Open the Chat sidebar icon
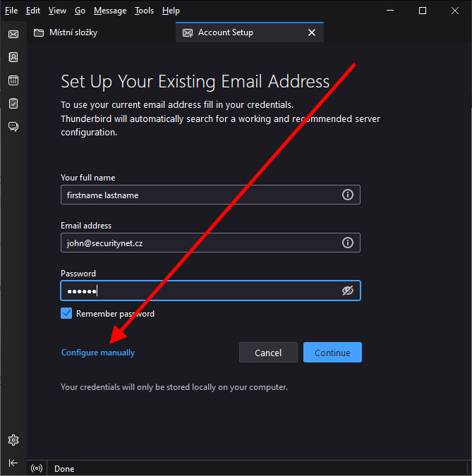The width and height of the screenshot is (472, 476). click(x=13, y=127)
